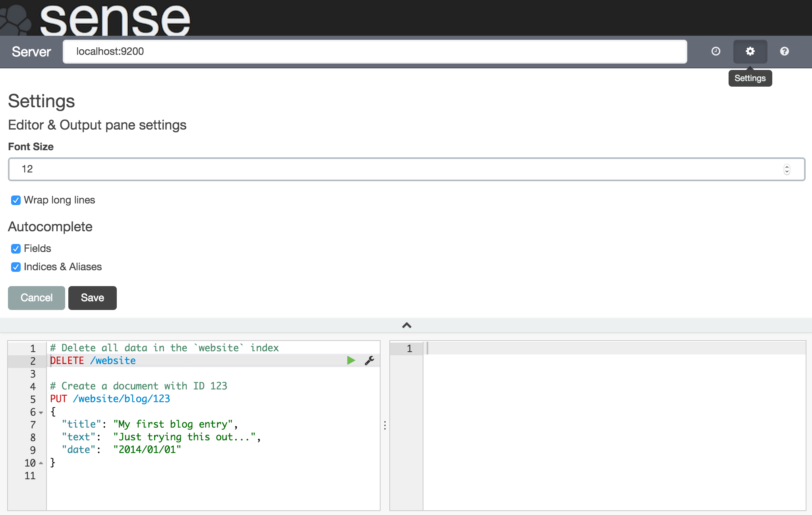Click inside the Font Size field
This screenshot has height=515, width=812.
[397, 169]
